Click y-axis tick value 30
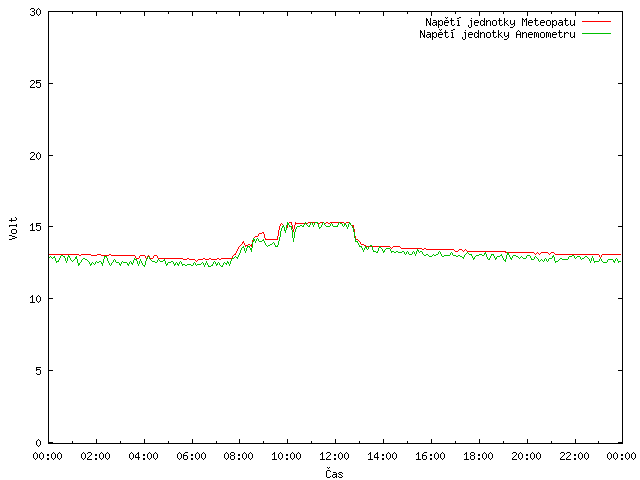Viewport: 640px width, 480px height. click(x=36, y=12)
